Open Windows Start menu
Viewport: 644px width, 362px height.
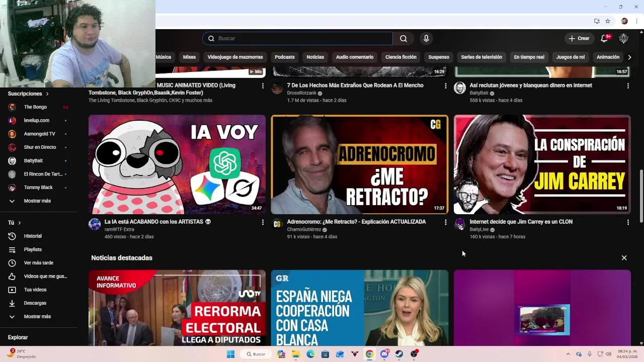[230, 354]
